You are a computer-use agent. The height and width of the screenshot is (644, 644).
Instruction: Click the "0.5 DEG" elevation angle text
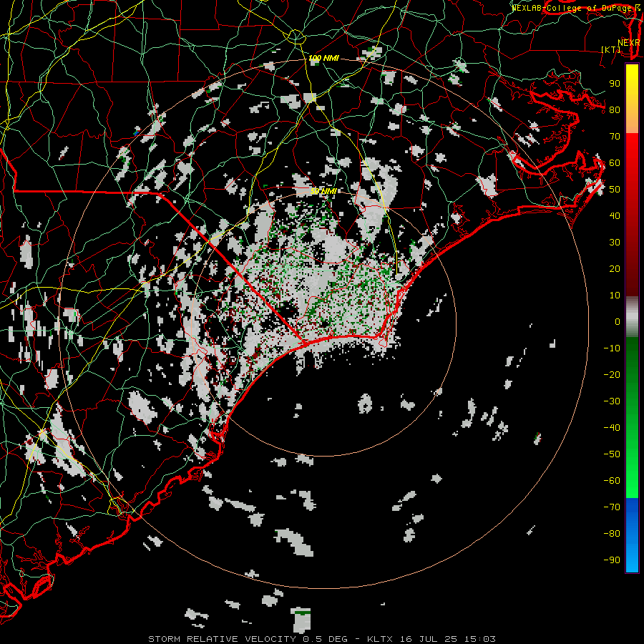[x=326, y=639]
